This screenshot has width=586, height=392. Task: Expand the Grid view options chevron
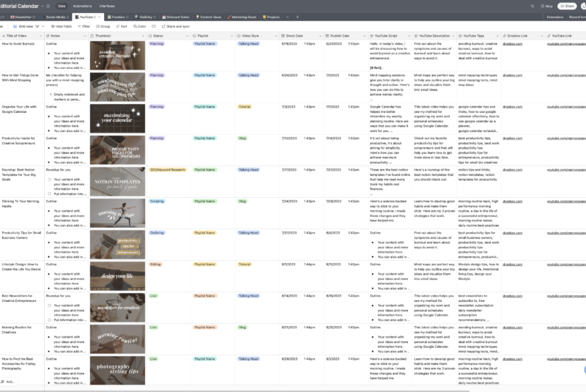[x=43, y=26]
